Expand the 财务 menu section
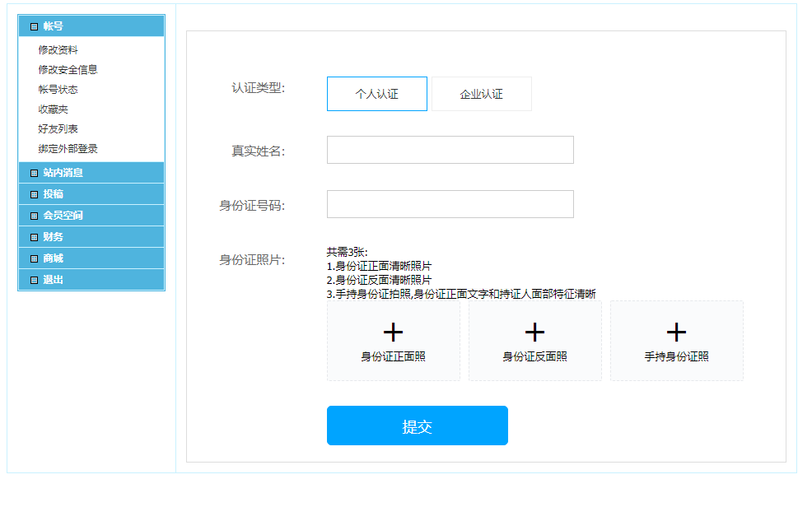The height and width of the screenshot is (507, 812). [x=54, y=237]
